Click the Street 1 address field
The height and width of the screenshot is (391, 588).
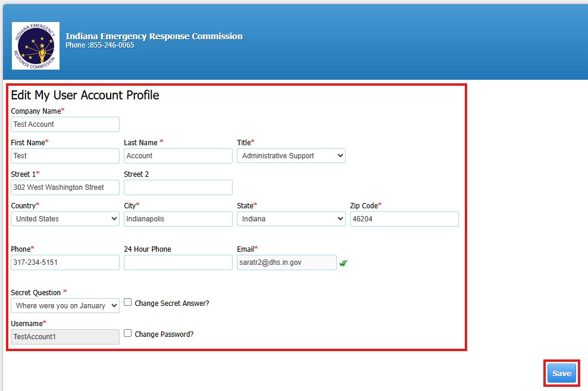point(64,187)
